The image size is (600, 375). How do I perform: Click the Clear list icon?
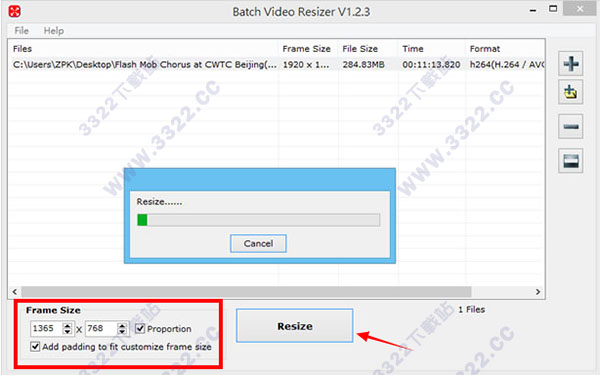pyautogui.click(x=571, y=161)
